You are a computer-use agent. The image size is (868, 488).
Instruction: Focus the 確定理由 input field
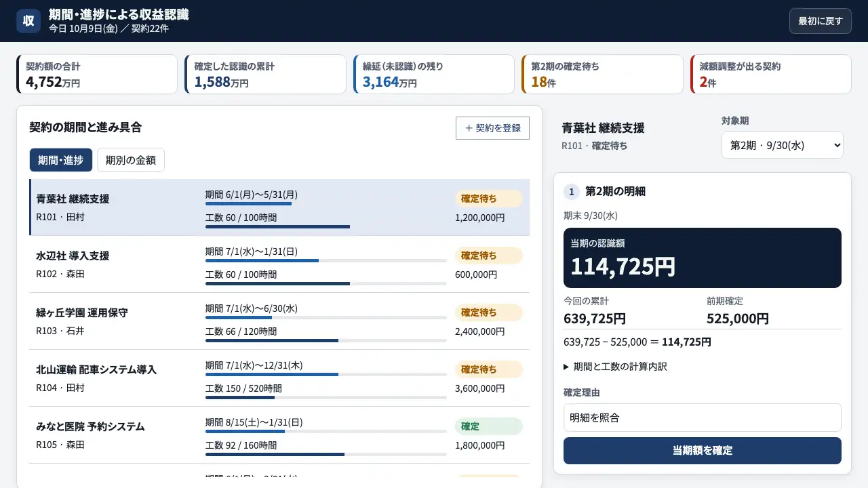pyautogui.click(x=703, y=418)
